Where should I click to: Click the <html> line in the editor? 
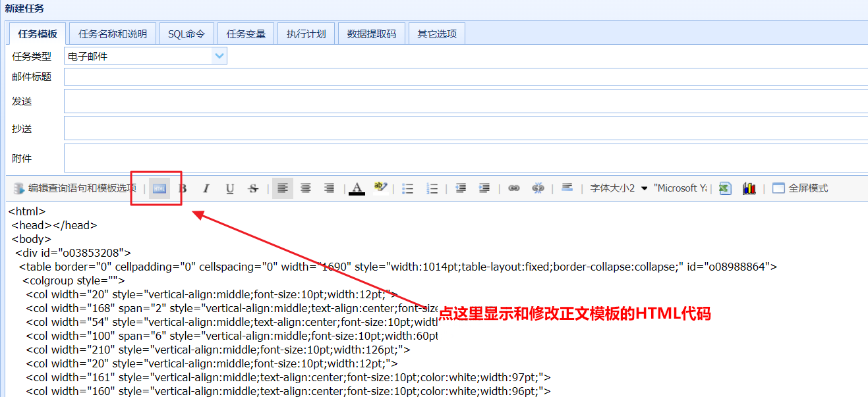point(27,211)
